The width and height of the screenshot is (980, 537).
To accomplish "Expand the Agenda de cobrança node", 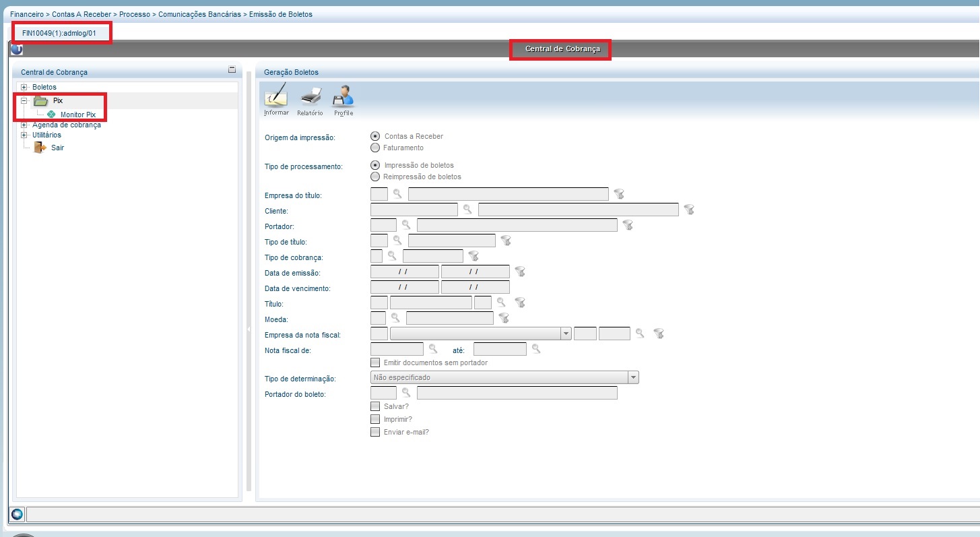I will [24, 125].
